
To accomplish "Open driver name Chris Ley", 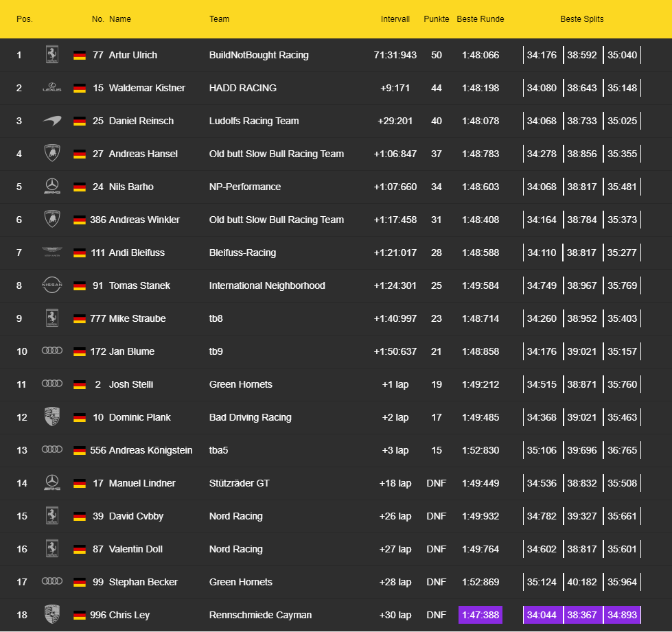I will click(129, 615).
